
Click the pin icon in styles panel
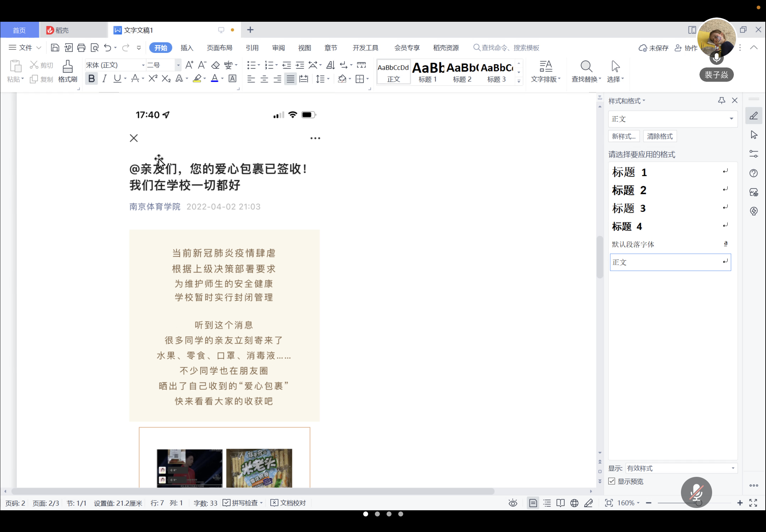721,100
